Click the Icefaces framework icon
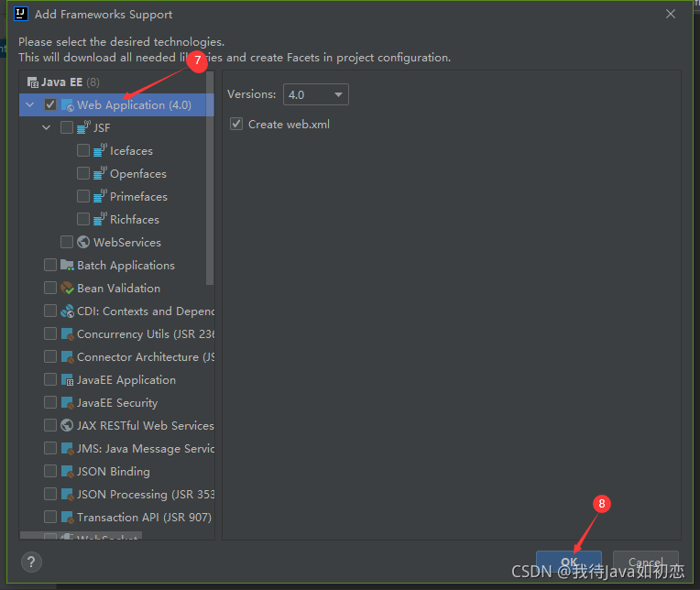Viewport: 700px width, 590px height. point(100,150)
